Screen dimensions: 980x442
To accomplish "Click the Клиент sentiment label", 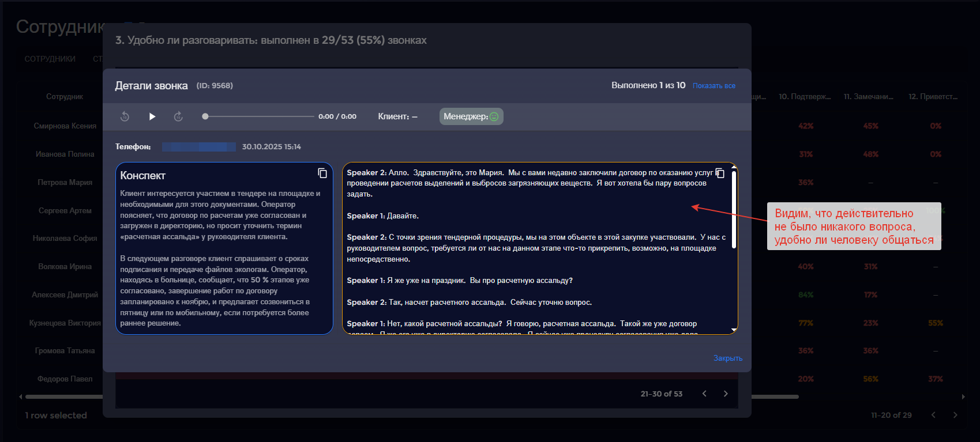I will 397,116.
